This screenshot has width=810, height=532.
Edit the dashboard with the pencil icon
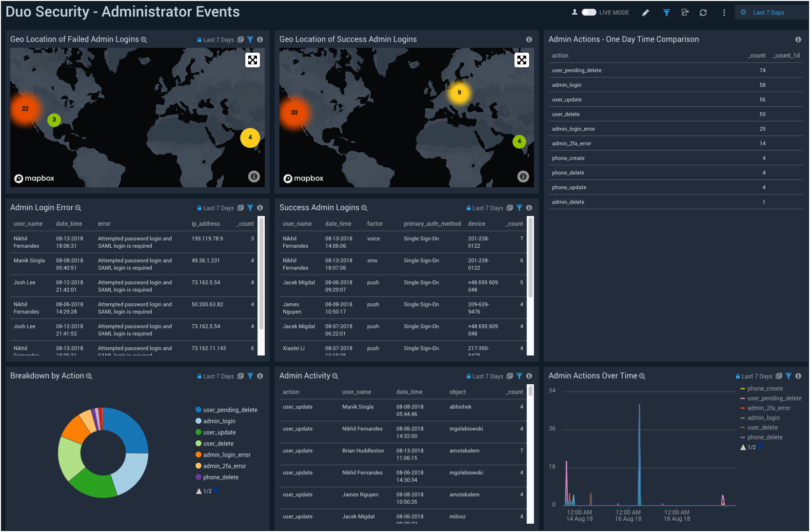[646, 12]
